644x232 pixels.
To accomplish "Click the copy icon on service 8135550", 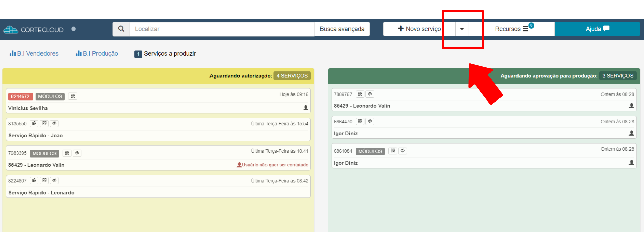I will tap(34, 123).
